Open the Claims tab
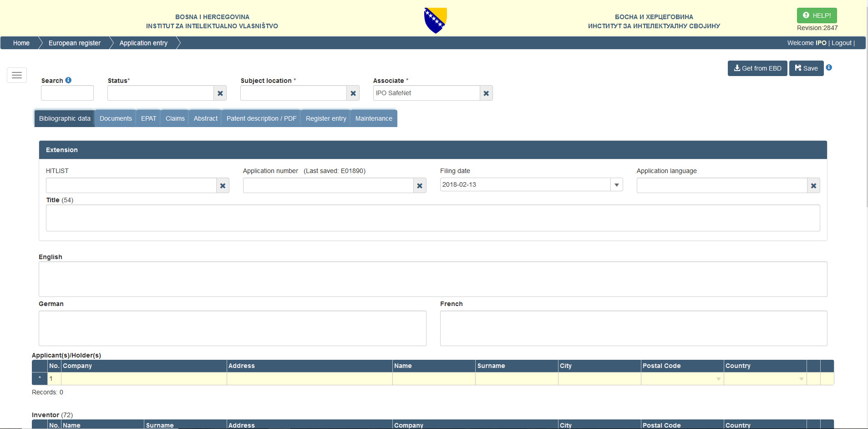The height and width of the screenshot is (429, 868). pos(175,118)
